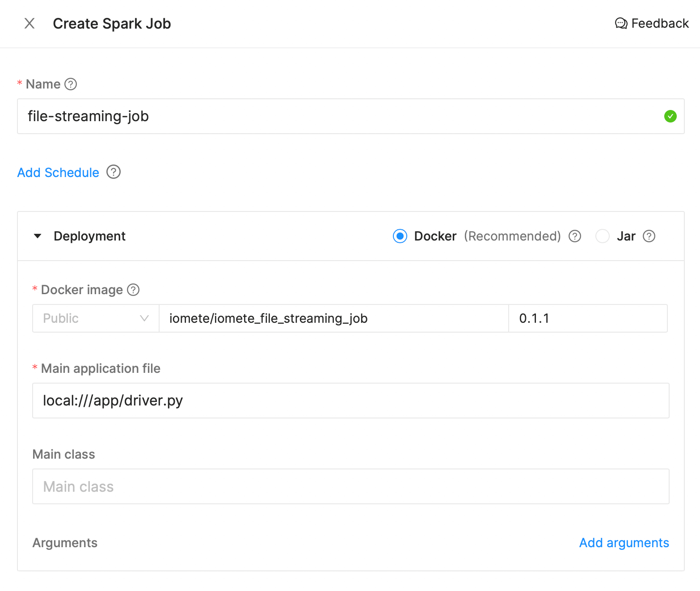Show help icon next to Docker (Recommended)
This screenshot has height=591, width=700.
pyautogui.click(x=575, y=236)
